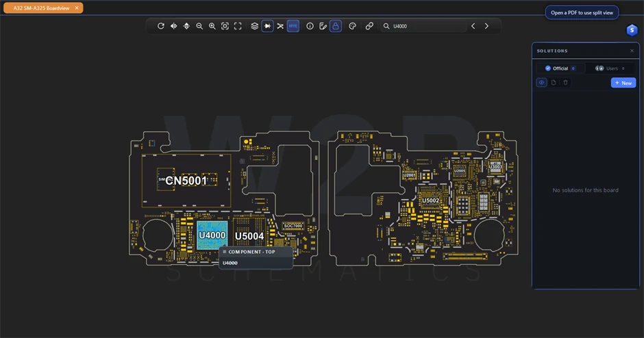
Task: Open the layers stack option
Action: click(x=255, y=26)
